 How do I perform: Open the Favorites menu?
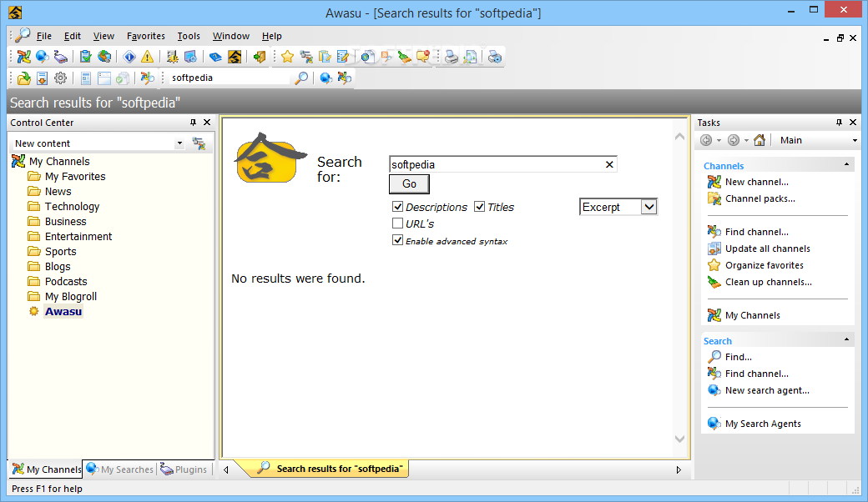click(x=145, y=36)
